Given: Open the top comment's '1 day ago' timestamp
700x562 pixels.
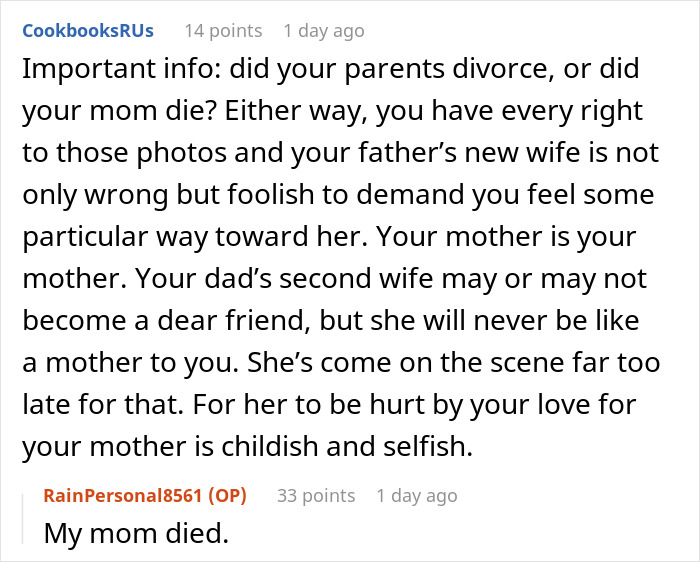Looking at the screenshot, I should (323, 30).
